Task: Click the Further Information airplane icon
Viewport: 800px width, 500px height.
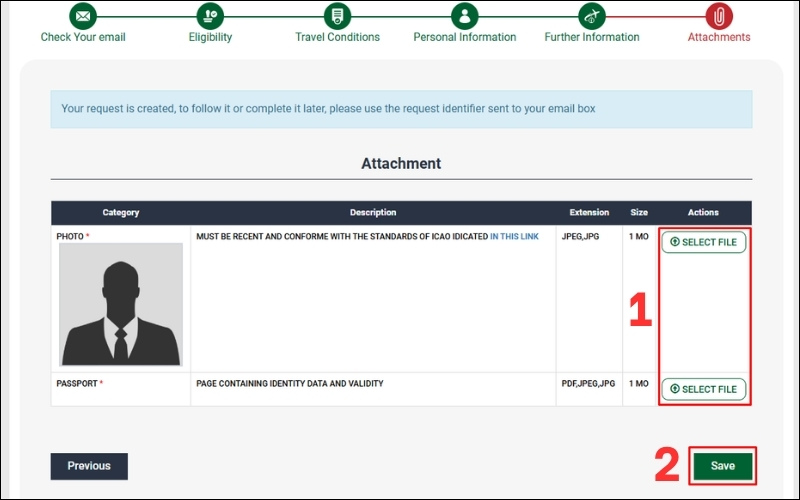Action: [x=591, y=16]
